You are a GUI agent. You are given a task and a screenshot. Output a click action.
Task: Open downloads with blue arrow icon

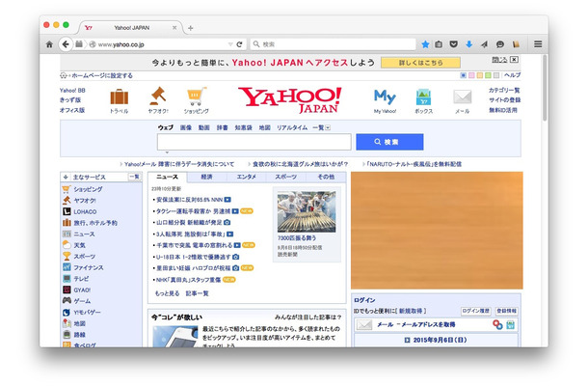click(468, 44)
